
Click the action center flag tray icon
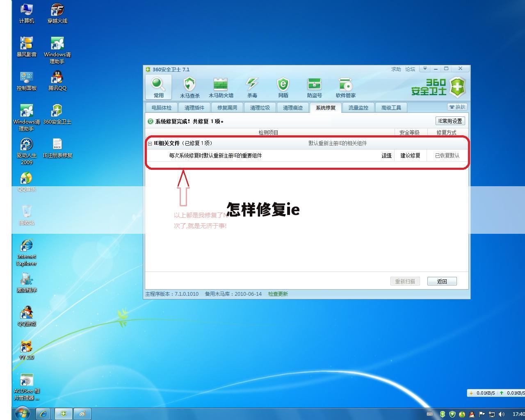click(x=482, y=414)
